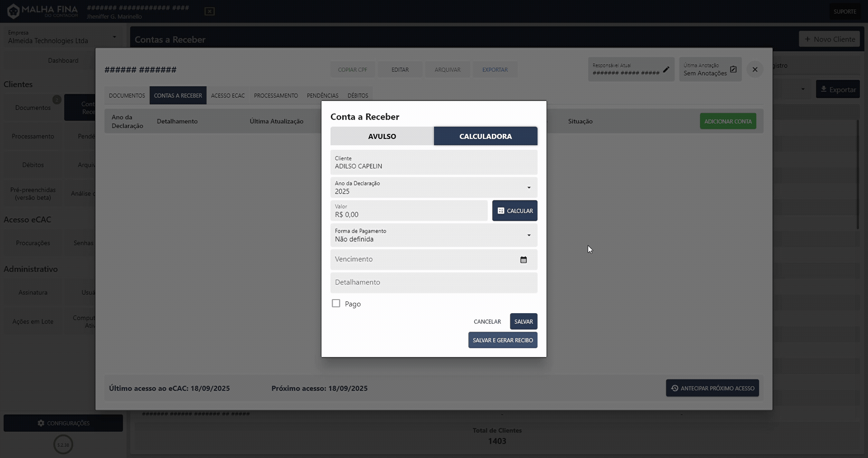Click the Malha Fina logo
The image size is (868, 458).
pyautogui.click(x=42, y=11)
